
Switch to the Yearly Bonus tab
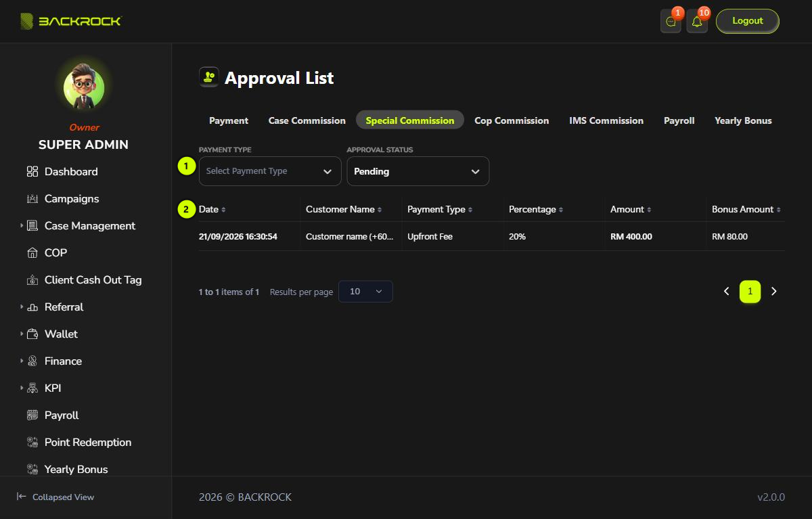(x=743, y=120)
